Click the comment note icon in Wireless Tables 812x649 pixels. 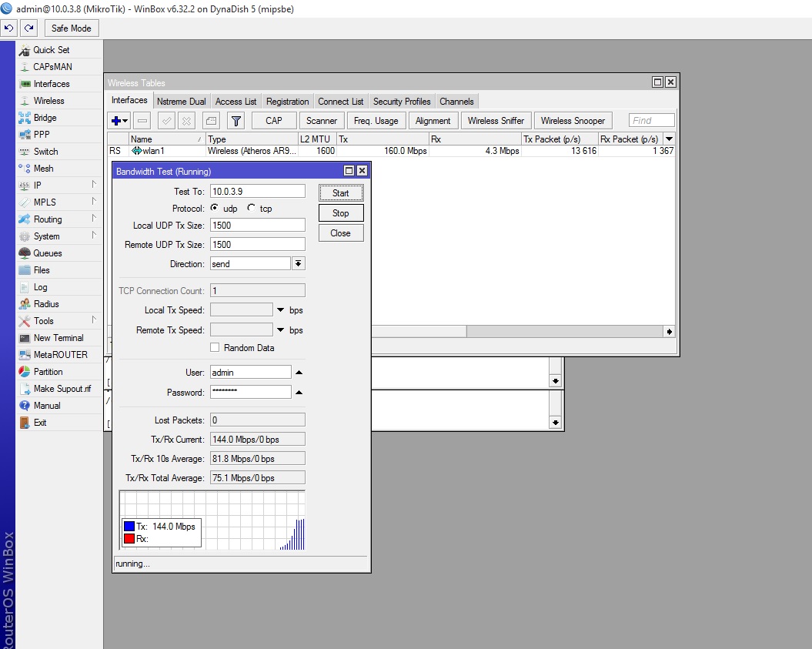pos(211,121)
